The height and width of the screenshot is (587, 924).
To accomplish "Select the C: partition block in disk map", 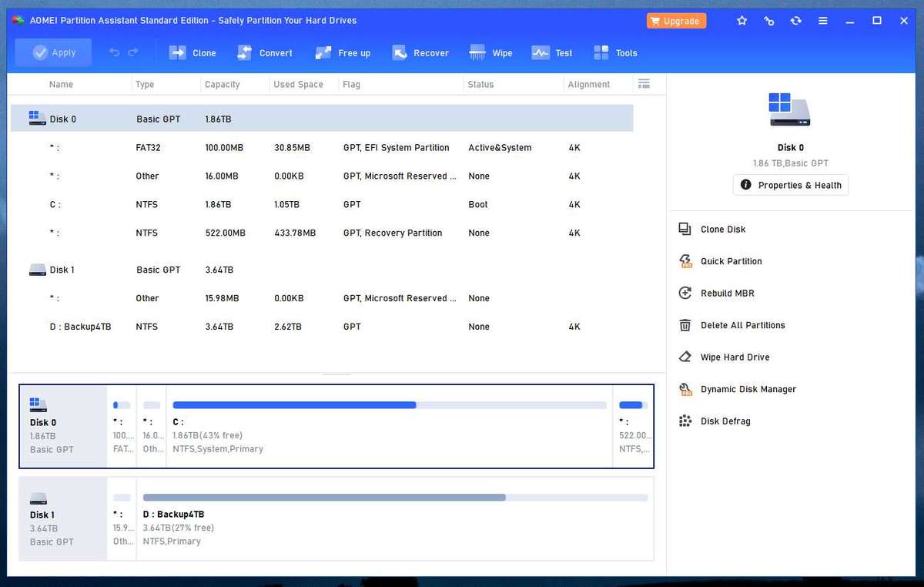I will (x=390, y=426).
